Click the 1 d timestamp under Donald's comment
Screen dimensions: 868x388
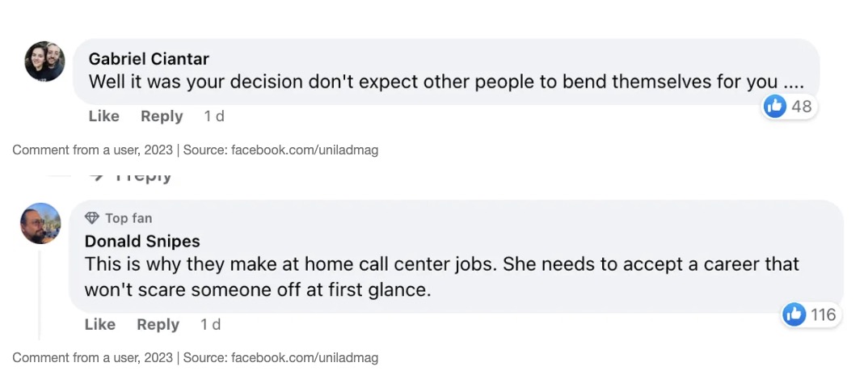(210, 324)
